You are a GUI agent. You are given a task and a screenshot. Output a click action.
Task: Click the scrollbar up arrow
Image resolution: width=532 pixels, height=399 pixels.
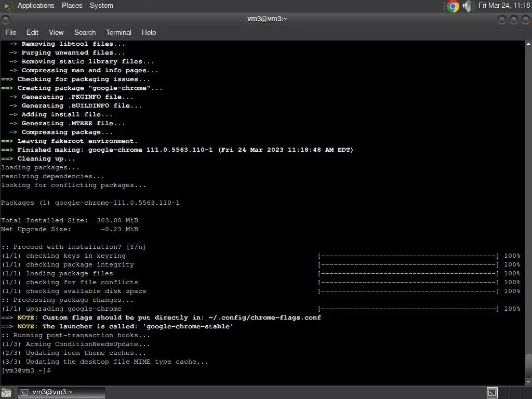(x=528, y=44)
